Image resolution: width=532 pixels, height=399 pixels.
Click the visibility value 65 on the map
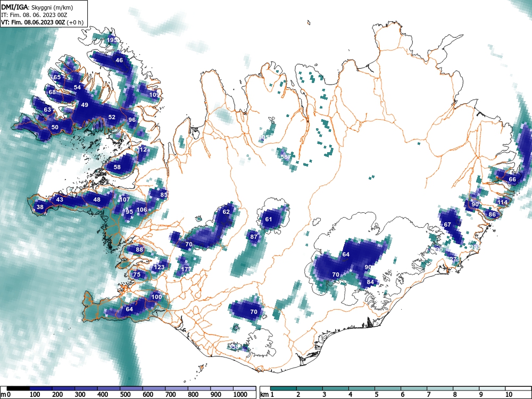[x=57, y=77]
